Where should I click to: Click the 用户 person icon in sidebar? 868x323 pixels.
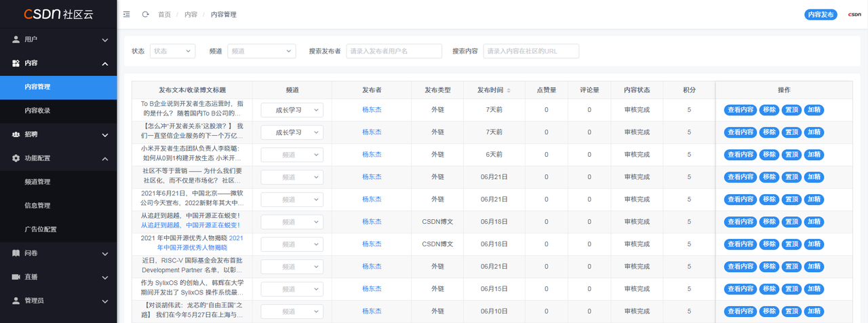pos(16,39)
